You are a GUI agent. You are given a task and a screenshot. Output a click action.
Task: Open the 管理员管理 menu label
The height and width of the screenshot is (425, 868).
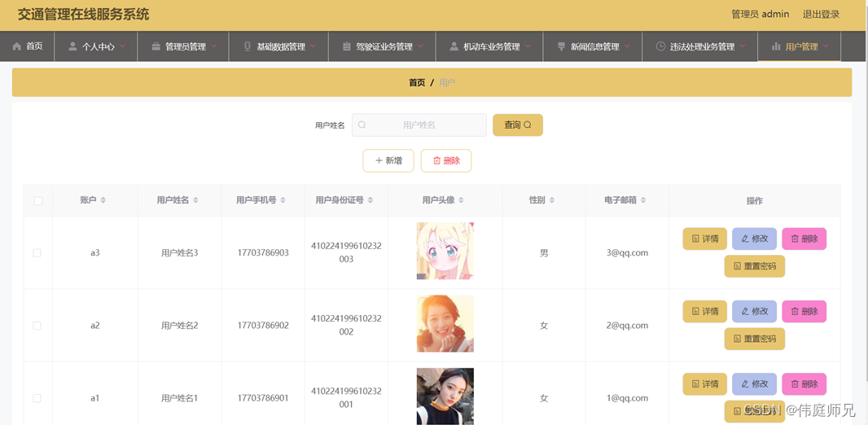click(186, 47)
